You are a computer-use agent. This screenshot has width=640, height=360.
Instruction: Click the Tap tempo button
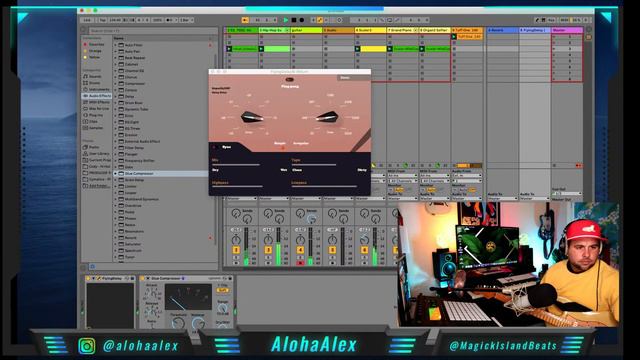click(x=102, y=20)
